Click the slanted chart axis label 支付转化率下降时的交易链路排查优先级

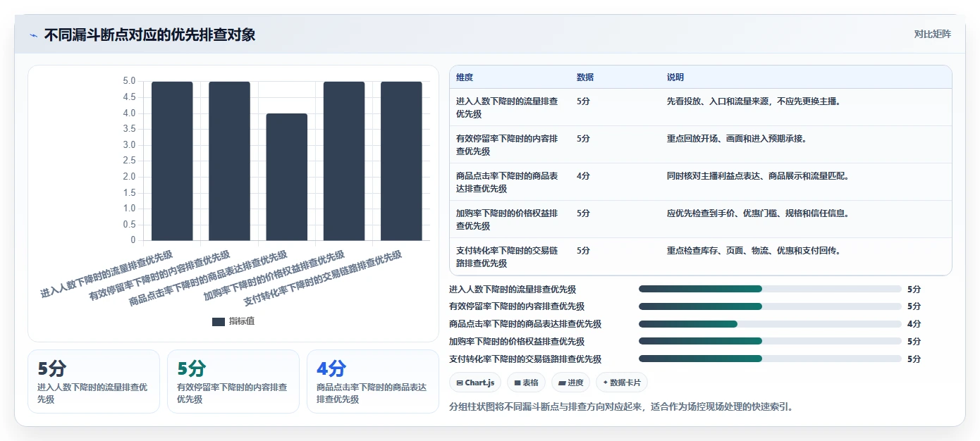pos(323,279)
